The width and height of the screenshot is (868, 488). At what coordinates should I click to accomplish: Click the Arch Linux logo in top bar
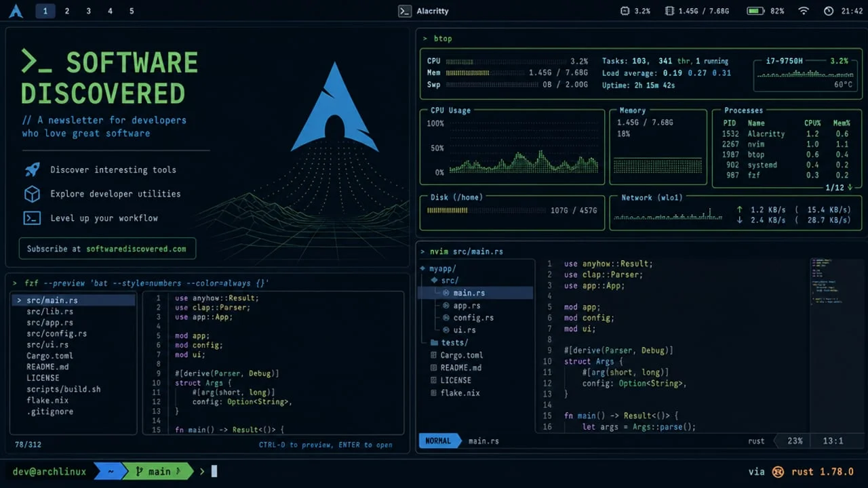click(16, 11)
